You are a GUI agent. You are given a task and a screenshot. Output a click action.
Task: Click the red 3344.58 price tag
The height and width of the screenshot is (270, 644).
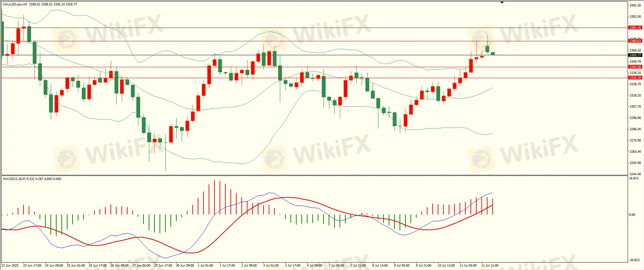[x=635, y=67]
